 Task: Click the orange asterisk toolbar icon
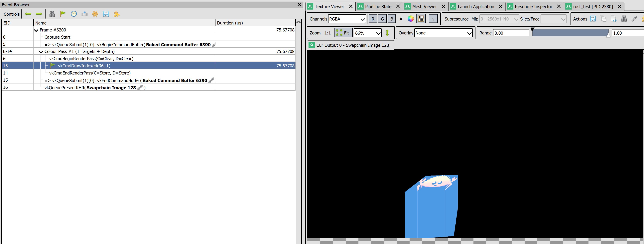[x=95, y=14]
